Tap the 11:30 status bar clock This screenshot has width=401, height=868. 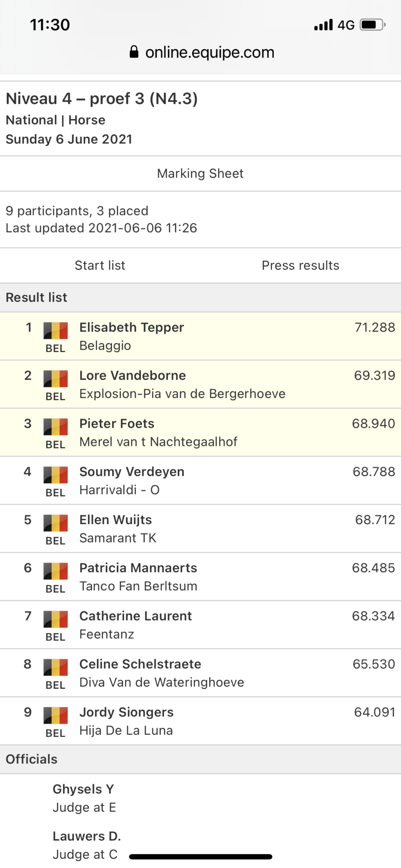(x=50, y=25)
